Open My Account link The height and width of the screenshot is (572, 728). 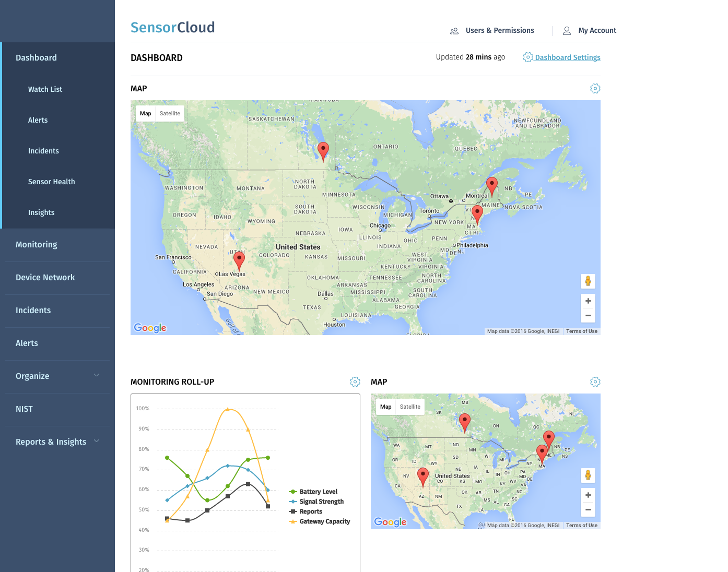point(597,30)
